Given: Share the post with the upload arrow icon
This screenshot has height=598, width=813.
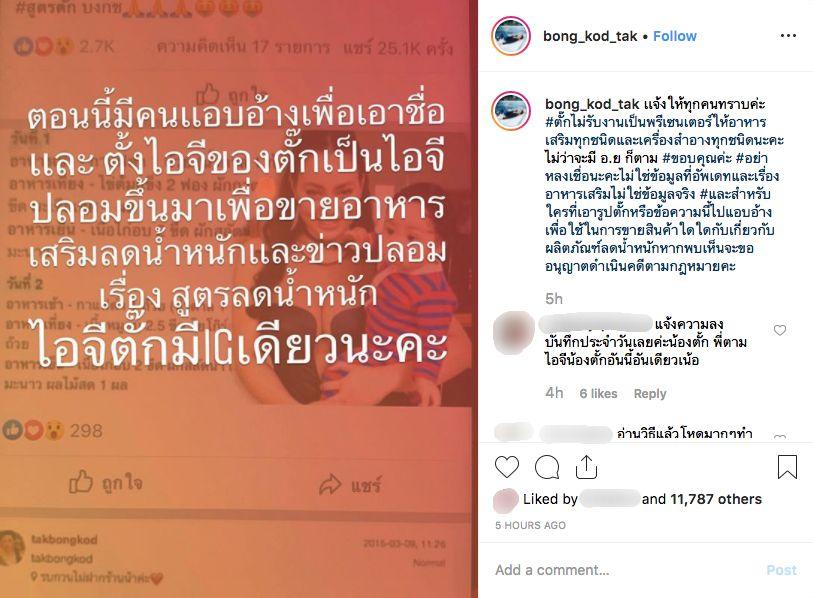Looking at the screenshot, I should [x=586, y=467].
